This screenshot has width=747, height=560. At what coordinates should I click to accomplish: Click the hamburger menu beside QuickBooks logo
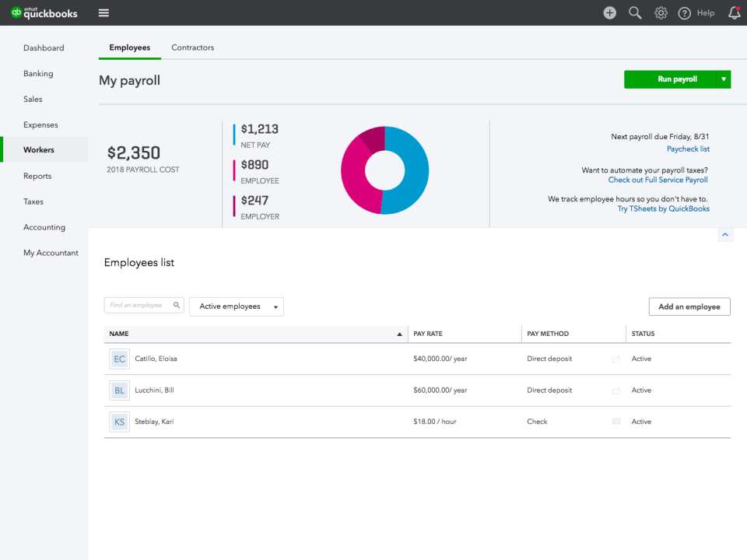pos(103,12)
